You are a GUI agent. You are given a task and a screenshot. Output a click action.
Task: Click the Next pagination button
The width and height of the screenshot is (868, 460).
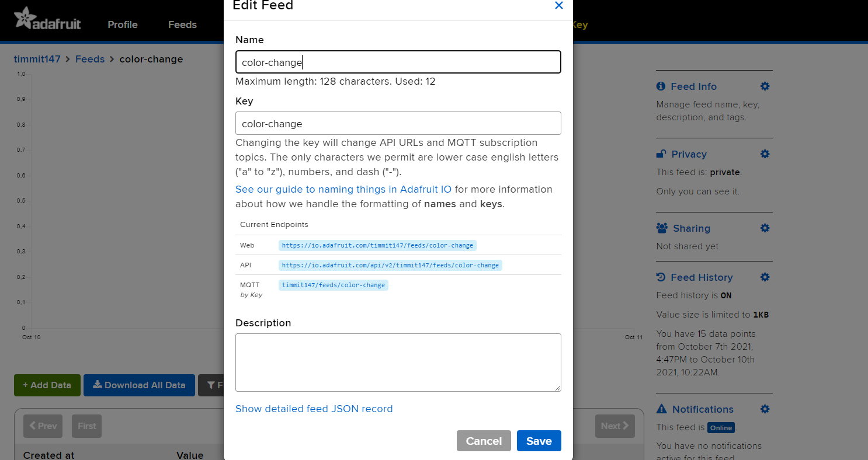615,426
